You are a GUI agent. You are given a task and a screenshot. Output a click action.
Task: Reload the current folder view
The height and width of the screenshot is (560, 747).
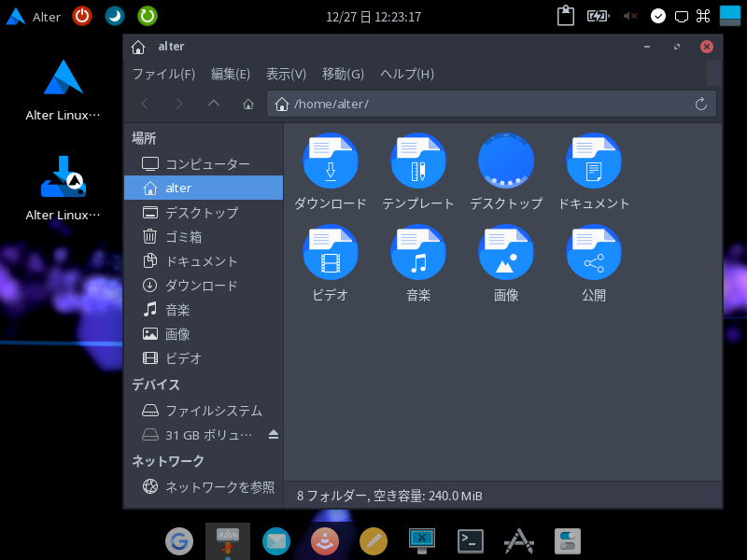click(x=701, y=104)
